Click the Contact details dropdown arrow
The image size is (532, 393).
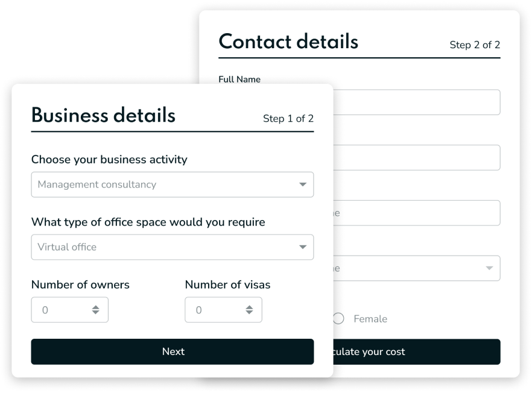tap(489, 268)
